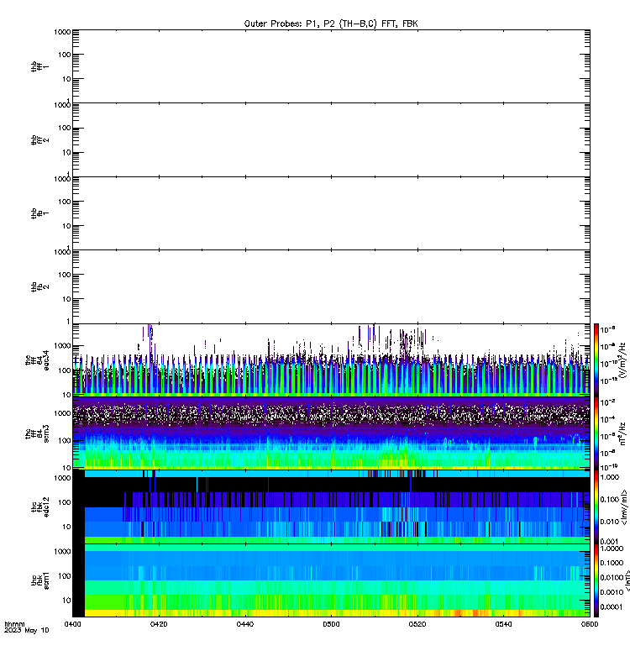
Task: Click the 100 tick label on thb fff 1 axis
Action: 65,55
